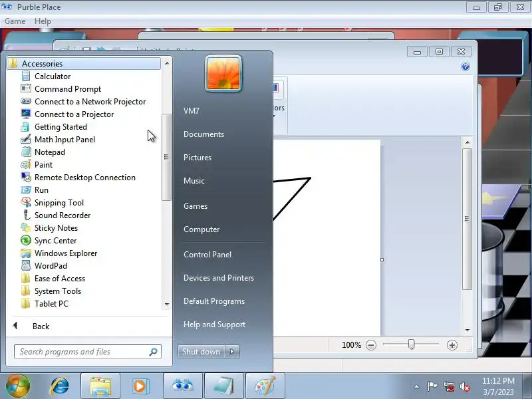This screenshot has height=399, width=532.
Task: Launch Paint from Accessories
Action: [43, 165]
